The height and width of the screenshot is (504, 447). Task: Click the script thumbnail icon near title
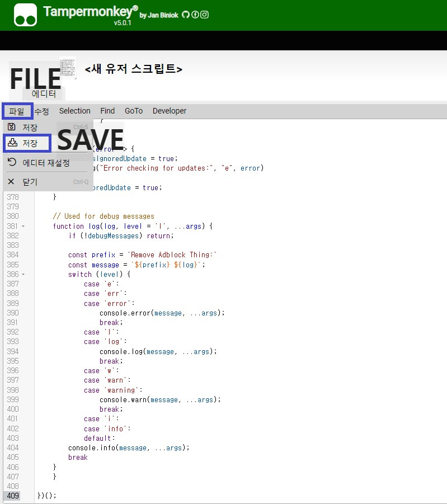pyautogui.click(x=68, y=68)
